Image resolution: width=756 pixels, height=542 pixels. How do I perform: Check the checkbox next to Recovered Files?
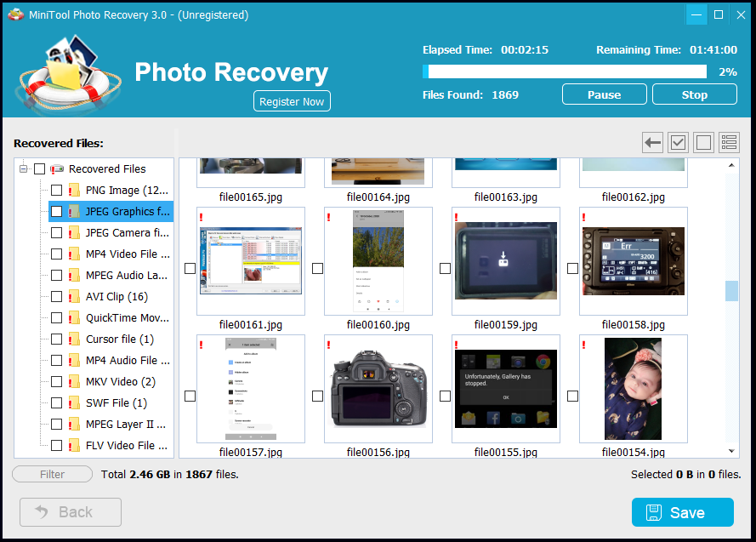(39, 168)
